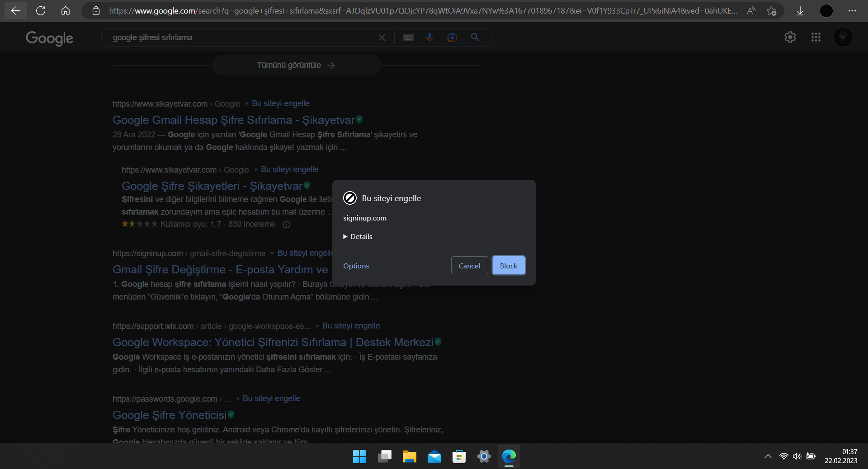The height and width of the screenshot is (469, 868).
Task: Open the volume speaker tray icon
Action: 797,456
